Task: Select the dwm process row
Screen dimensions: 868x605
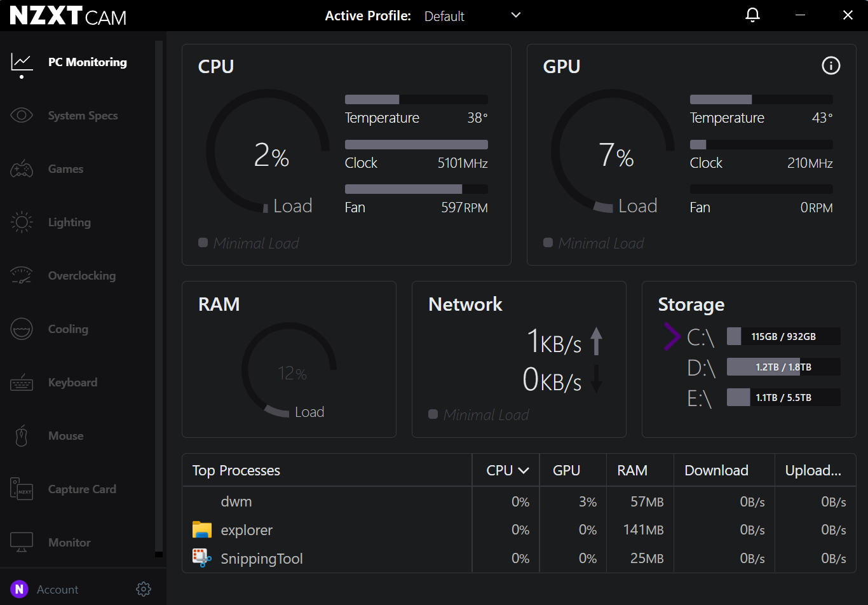Action: (x=519, y=501)
